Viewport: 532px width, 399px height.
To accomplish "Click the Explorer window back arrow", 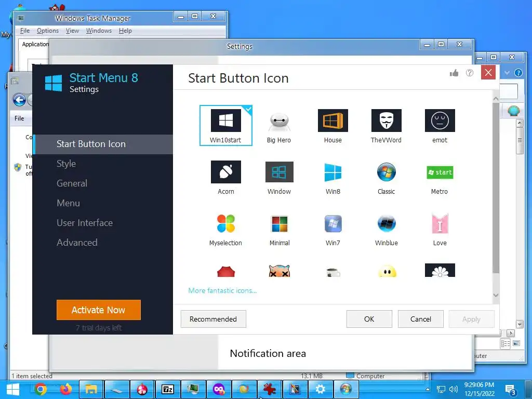I will pyautogui.click(x=19, y=100).
